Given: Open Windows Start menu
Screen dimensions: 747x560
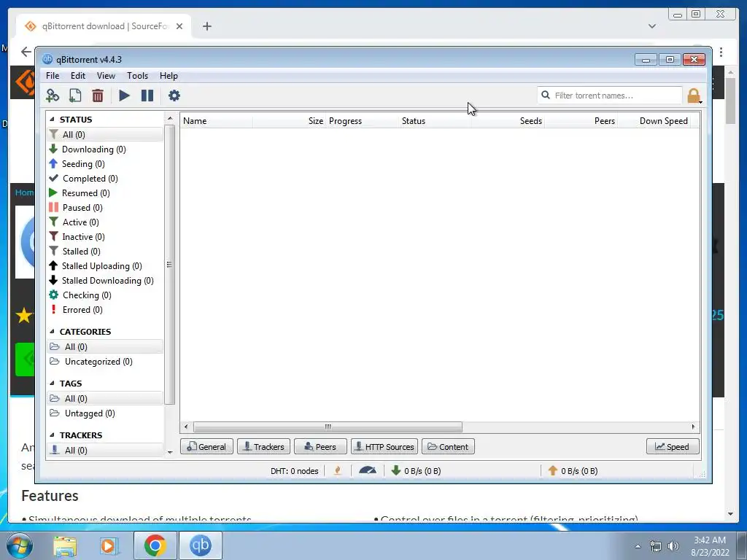Looking at the screenshot, I should [20, 545].
